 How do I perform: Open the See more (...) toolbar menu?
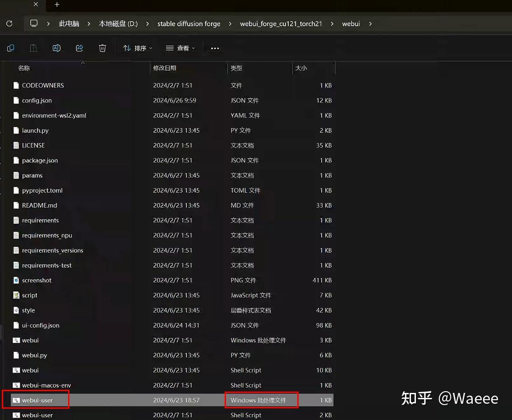pos(215,48)
